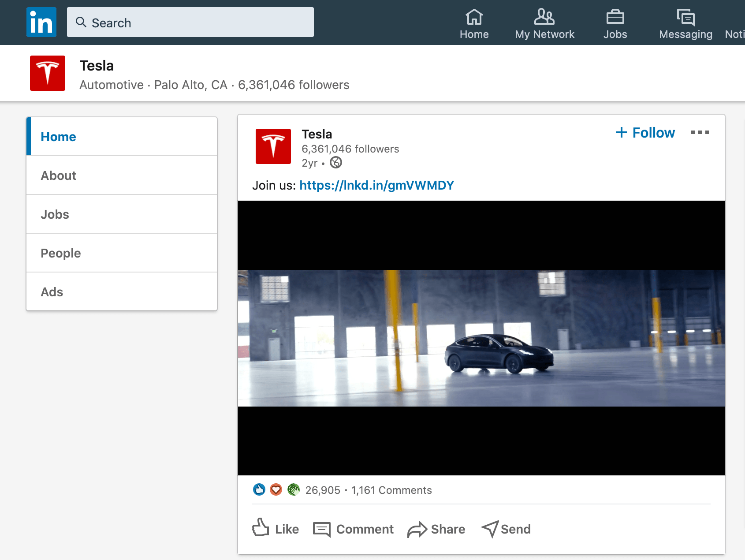This screenshot has height=560, width=745.
Task: Click the red heart reaction icon
Action: (276, 489)
